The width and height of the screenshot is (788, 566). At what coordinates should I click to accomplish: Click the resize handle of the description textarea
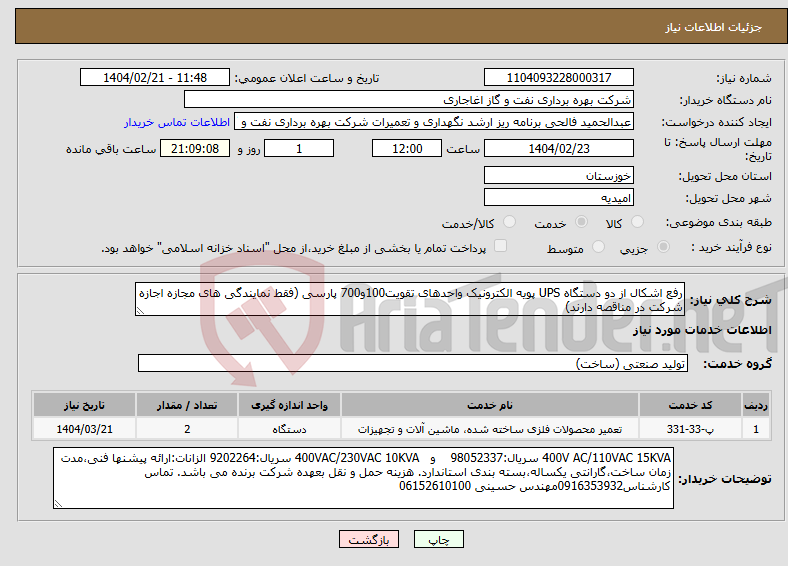(141, 311)
